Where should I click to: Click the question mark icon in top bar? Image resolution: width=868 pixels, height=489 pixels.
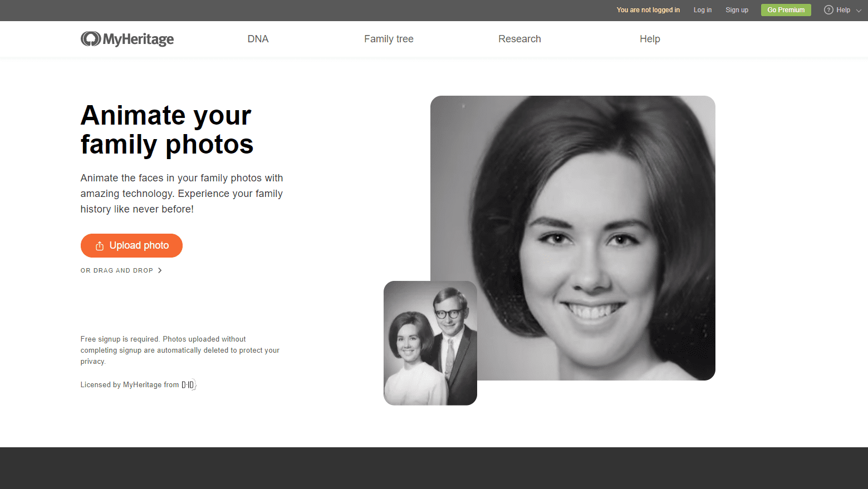(x=828, y=10)
